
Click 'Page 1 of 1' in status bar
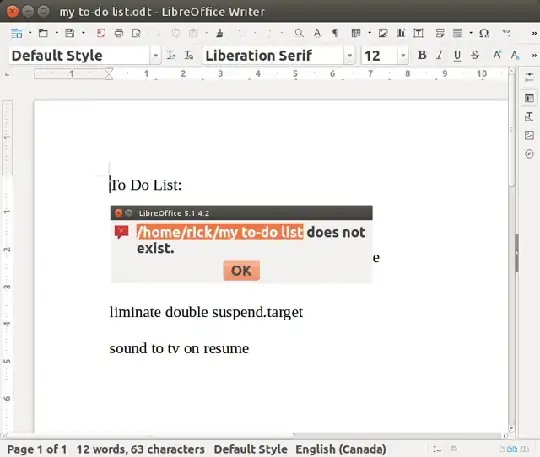click(x=37, y=449)
